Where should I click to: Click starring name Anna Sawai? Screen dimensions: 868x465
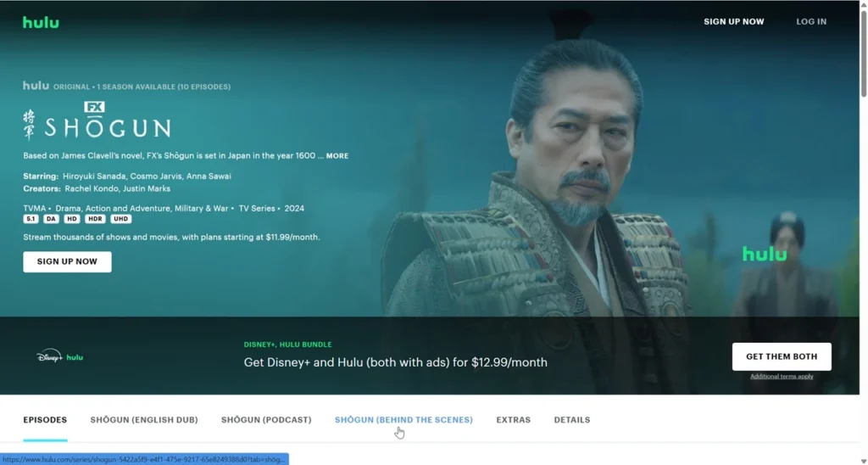click(209, 176)
